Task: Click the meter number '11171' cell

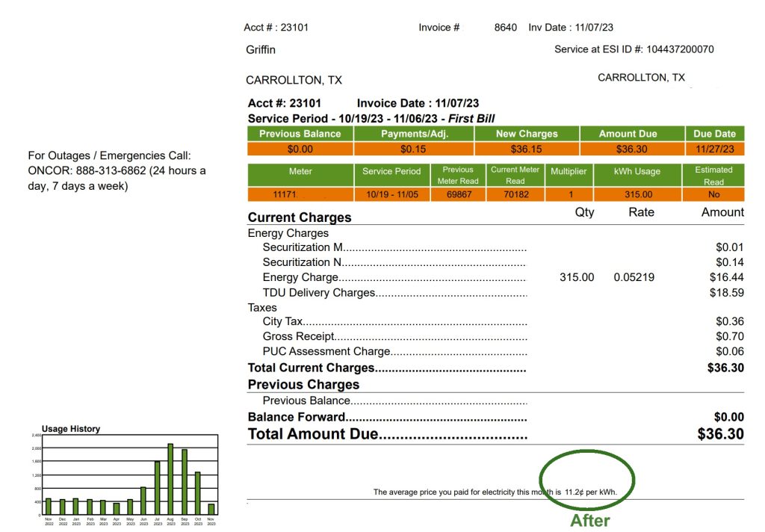Action: point(300,194)
